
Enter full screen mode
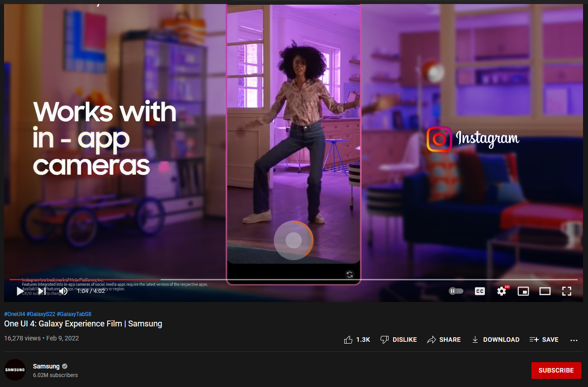(567, 291)
